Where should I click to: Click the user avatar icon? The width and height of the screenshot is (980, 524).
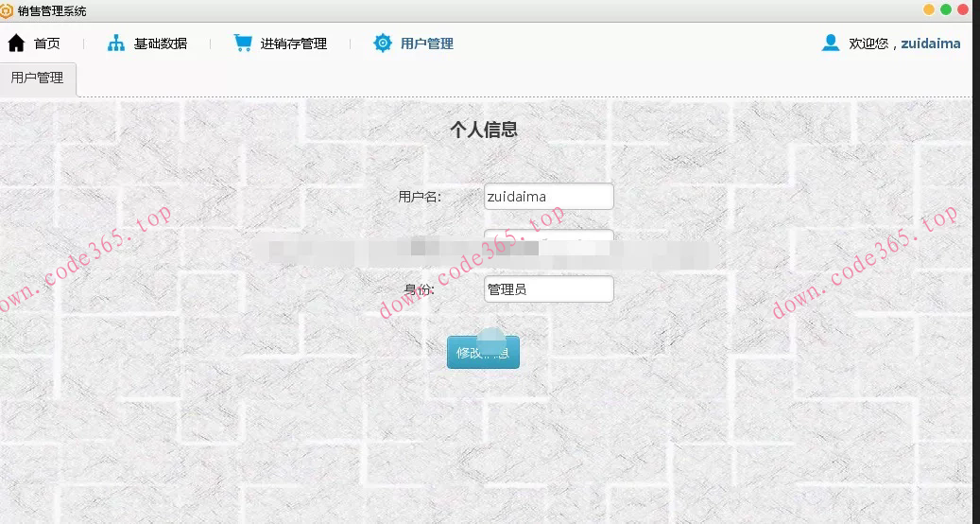point(831,43)
